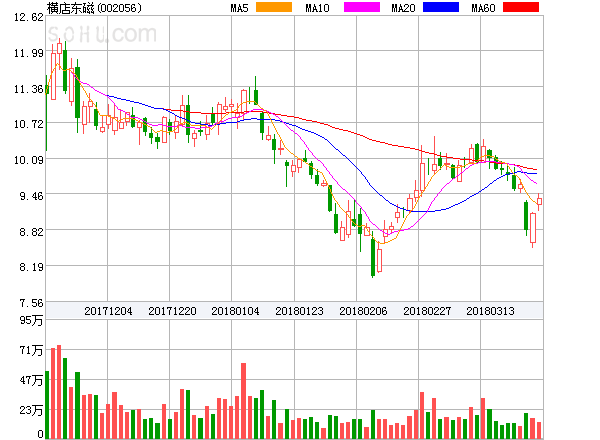Viewport: 600px width, 440px height.
Task: Click the 11.99 price axis label
Action: coord(29,53)
